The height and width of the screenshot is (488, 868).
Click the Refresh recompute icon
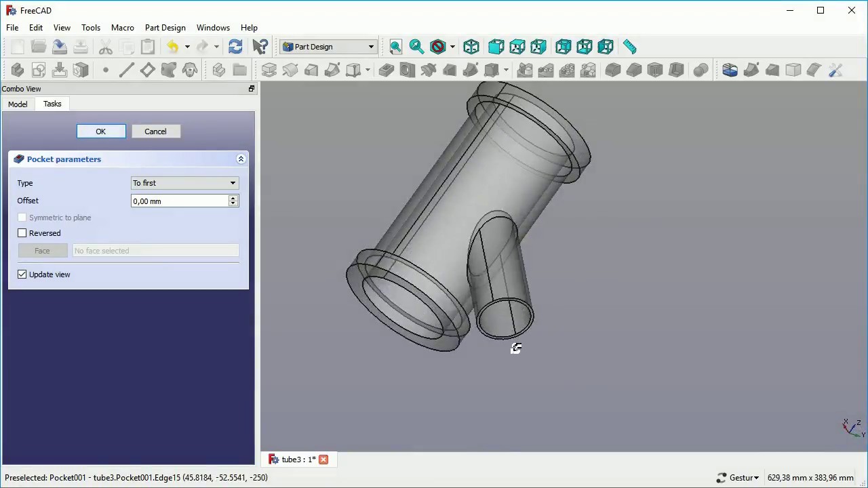235,47
